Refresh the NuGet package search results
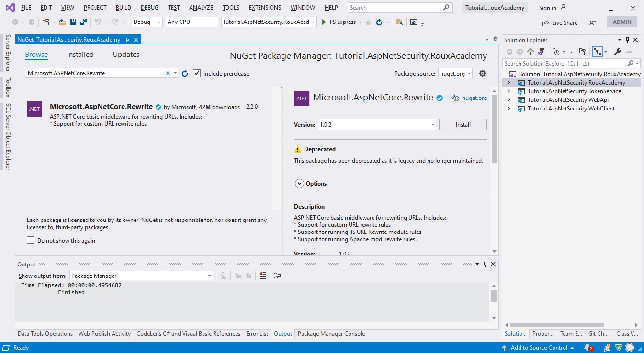644x353 pixels. tap(185, 73)
